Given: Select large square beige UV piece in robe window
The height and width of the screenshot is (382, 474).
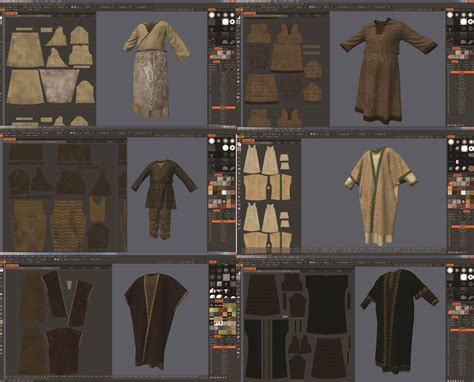Looking at the screenshot, I should pos(255,187).
